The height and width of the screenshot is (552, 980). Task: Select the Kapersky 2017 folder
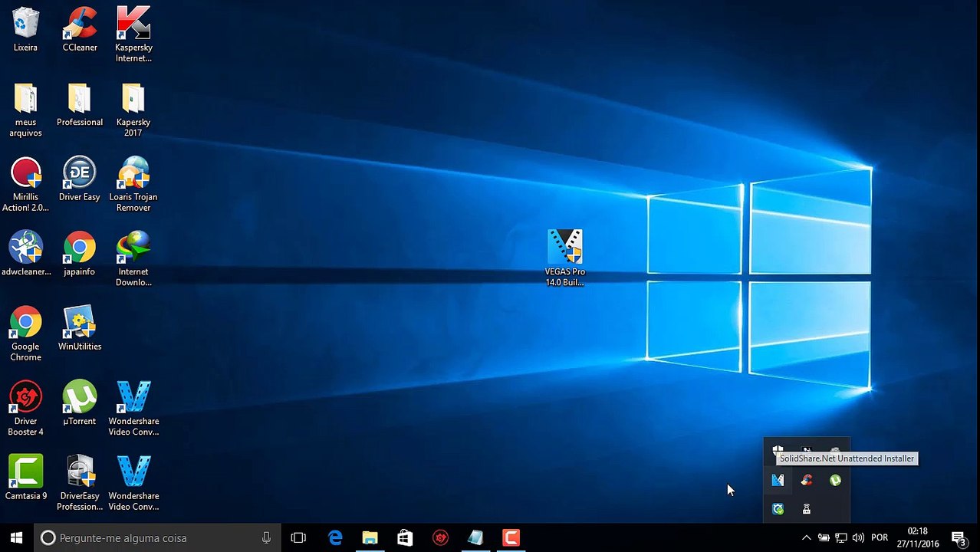[133, 110]
